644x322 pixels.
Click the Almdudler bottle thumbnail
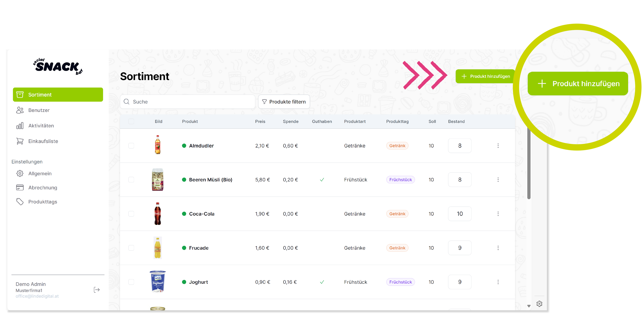coord(157,145)
